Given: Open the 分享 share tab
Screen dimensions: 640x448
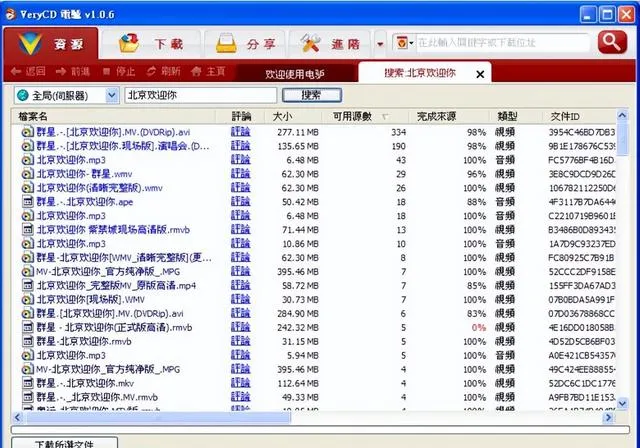Looking at the screenshot, I should click(245, 44).
